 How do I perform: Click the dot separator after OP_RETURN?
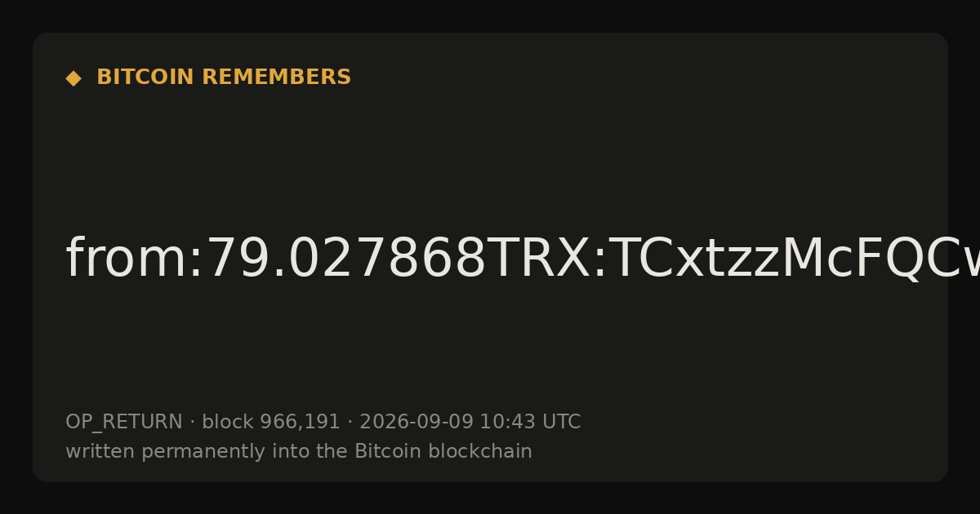coord(192,423)
